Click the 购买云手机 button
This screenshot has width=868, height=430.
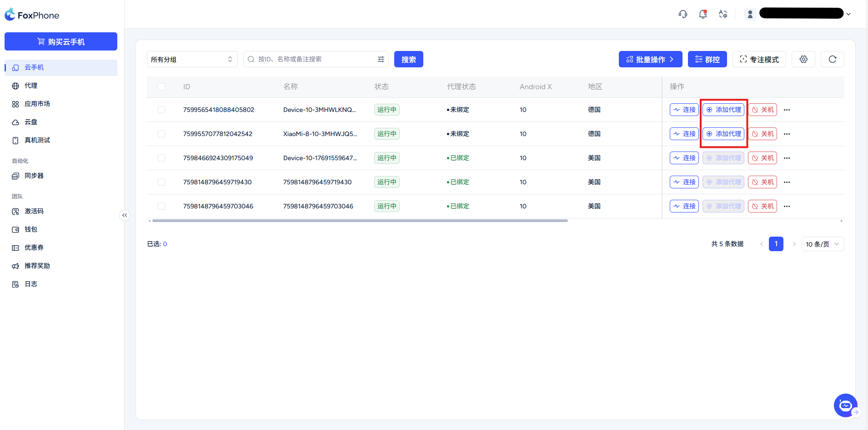tap(61, 41)
